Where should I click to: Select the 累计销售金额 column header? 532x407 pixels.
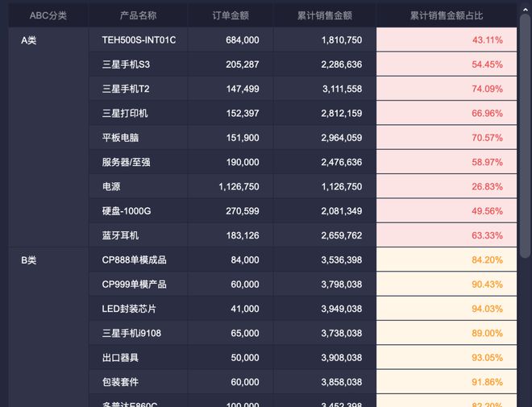coord(325,15)
